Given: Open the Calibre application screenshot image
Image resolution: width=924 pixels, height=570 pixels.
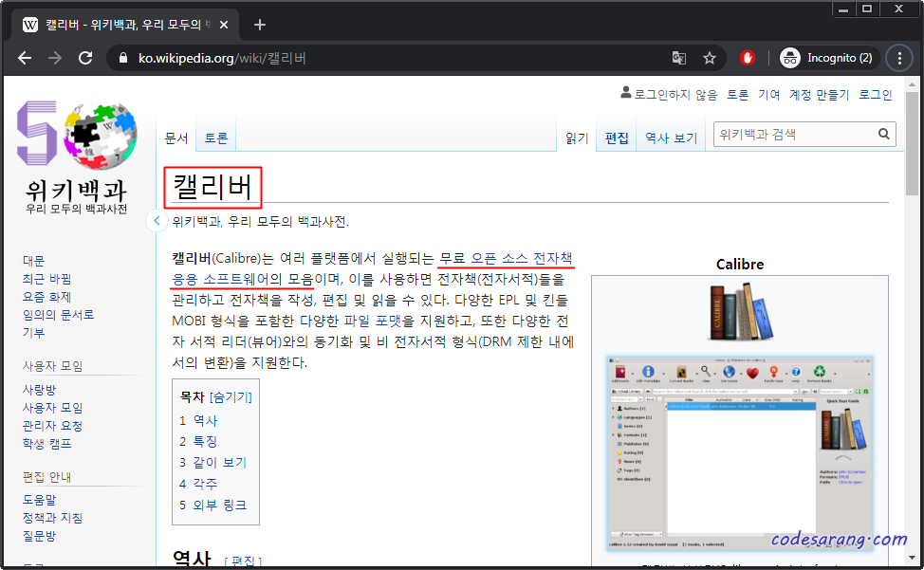Looking at the screenshot, I should (740, 453).
